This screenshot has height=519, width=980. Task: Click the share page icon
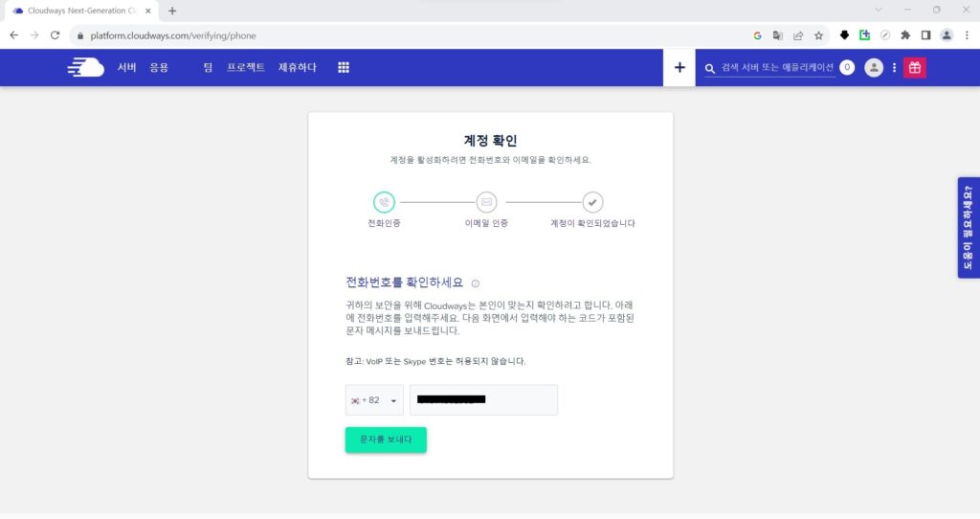click(798, 35)
